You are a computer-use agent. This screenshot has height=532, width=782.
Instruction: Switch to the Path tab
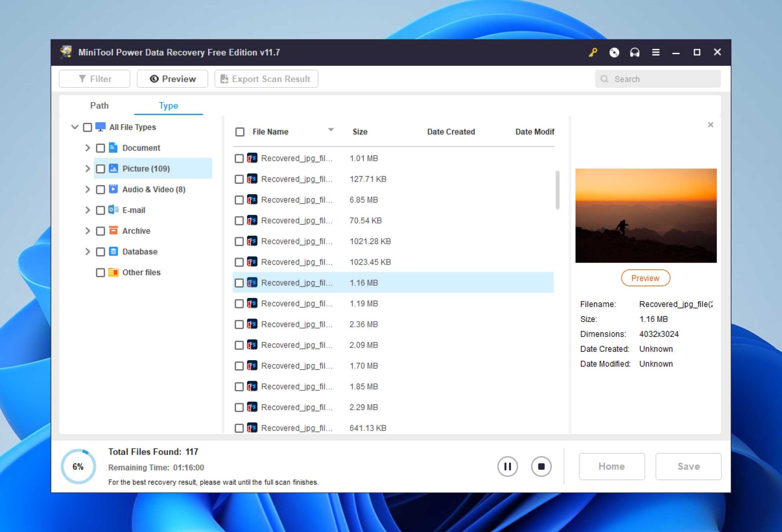point(99,105)
